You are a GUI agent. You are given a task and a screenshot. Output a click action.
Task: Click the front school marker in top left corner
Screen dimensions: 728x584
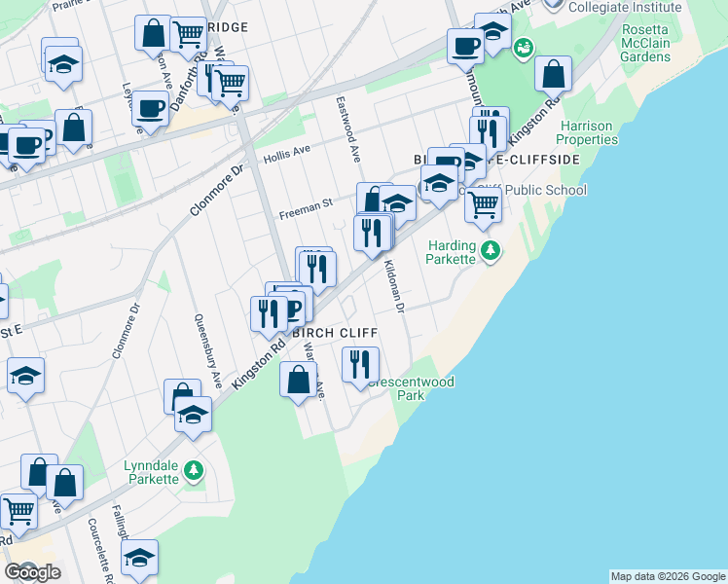coord(64,65)
